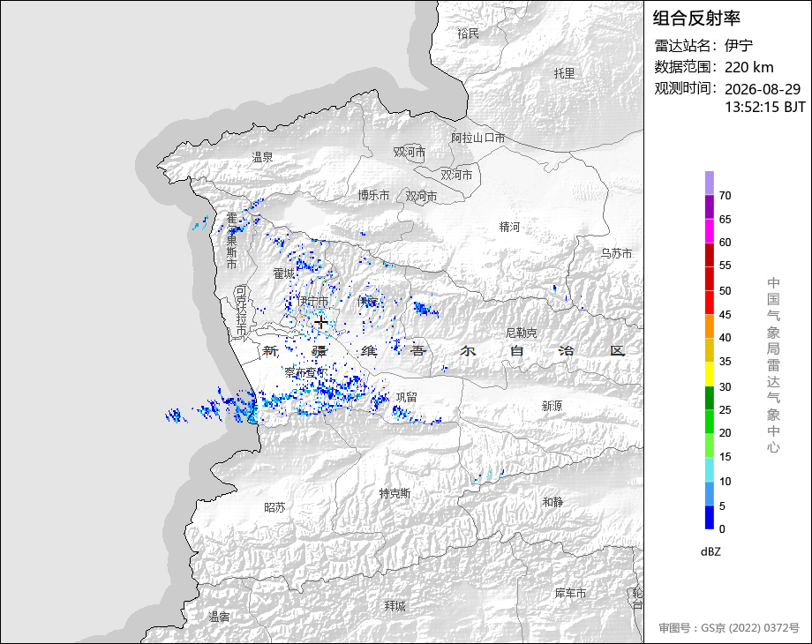Click the vertical 霍尔果斯市 map label
The height and width of the screenshot is (644, 812).
click(x=231, y=241)
